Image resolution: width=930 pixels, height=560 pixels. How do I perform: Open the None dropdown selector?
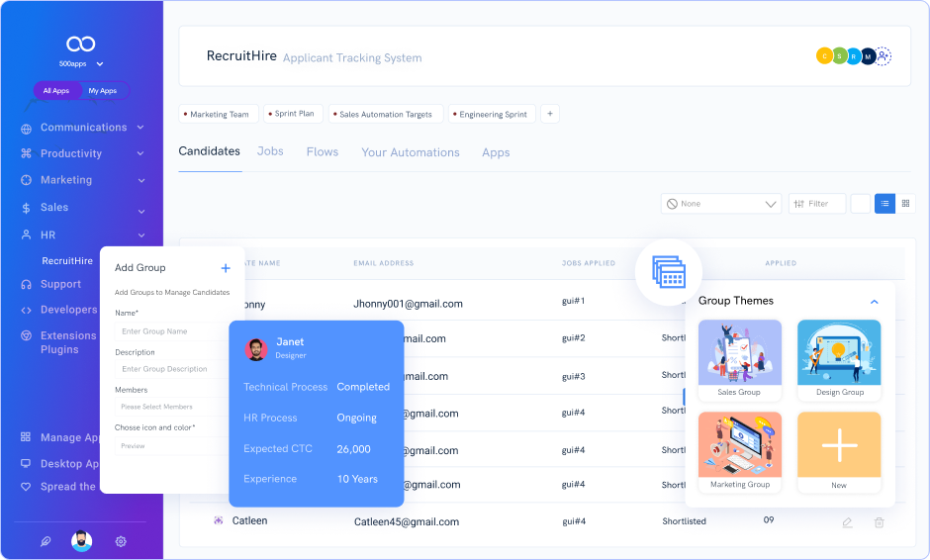point(722,204)
